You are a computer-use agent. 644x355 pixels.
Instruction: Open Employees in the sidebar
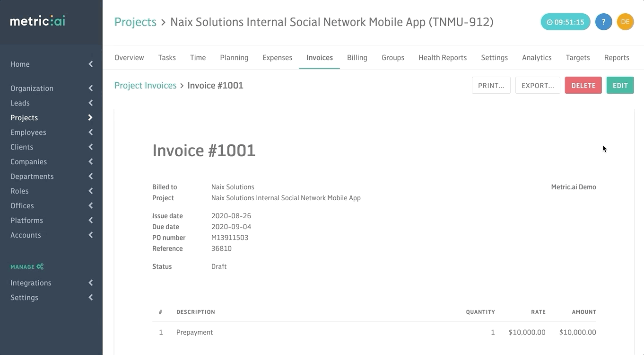pos(28,132)
